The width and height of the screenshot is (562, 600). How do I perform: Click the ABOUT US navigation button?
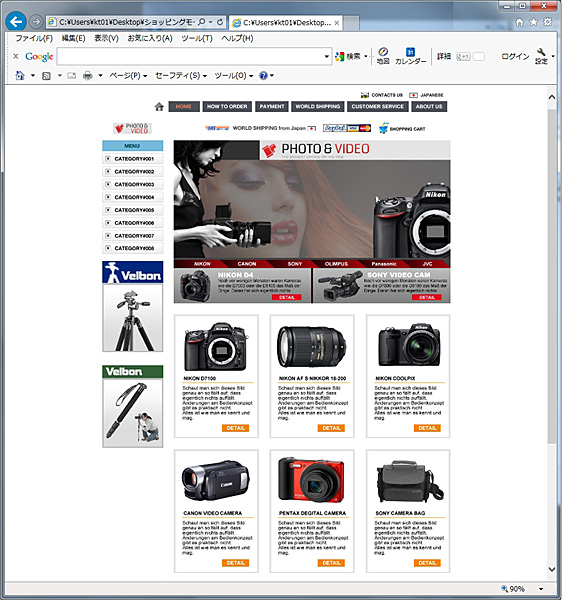coord(429,106)
